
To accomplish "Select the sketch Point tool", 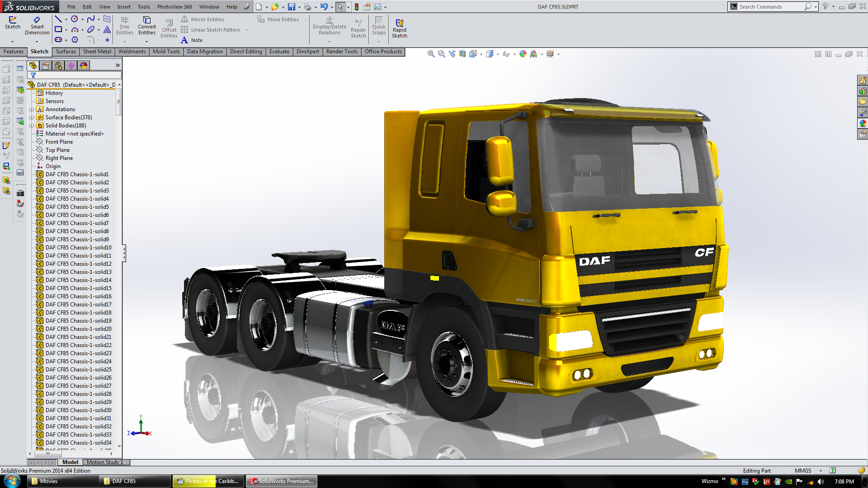I will [x=107, y=40].
